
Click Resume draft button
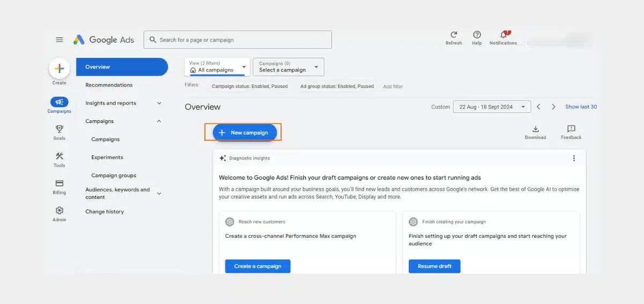click(x=435, y=266)
